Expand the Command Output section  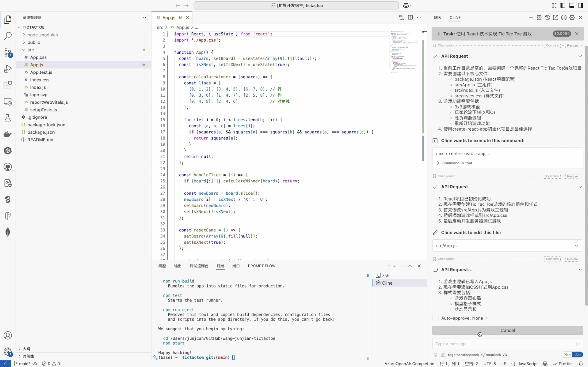(x=457, y=163)
